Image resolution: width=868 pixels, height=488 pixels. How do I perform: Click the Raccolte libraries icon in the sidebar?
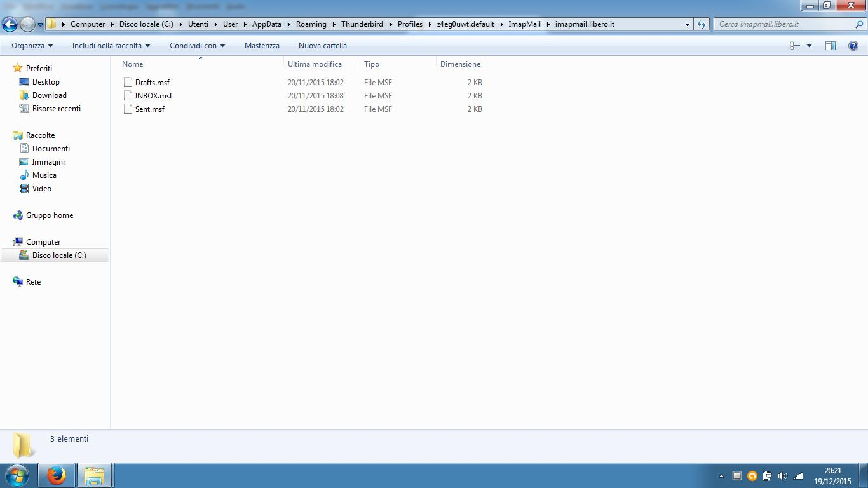[x=18, y=135]
